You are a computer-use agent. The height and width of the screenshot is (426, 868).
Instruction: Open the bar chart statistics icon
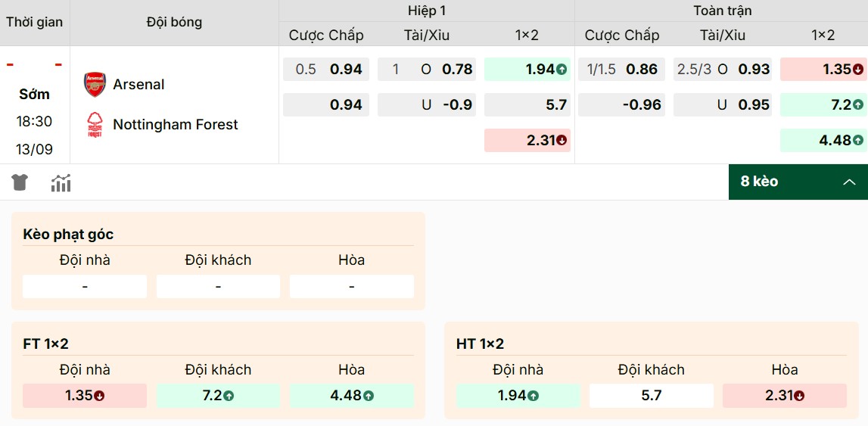61,182
